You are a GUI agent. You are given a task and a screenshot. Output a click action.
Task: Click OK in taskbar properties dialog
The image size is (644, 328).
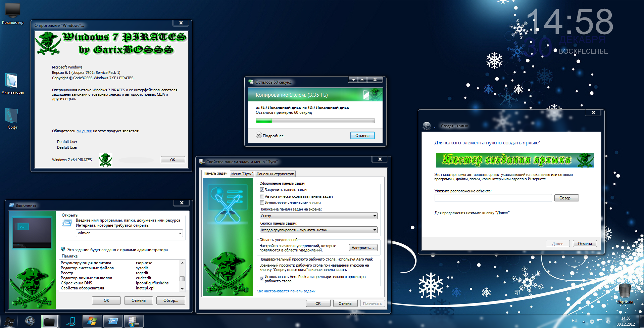point(318,303)
